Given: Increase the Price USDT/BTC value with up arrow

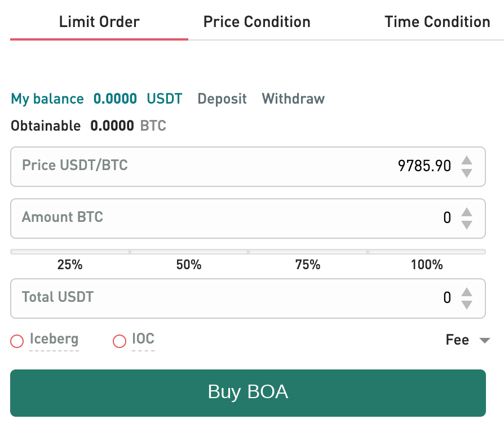Looking at the screenshot, I should coord(467,160).
